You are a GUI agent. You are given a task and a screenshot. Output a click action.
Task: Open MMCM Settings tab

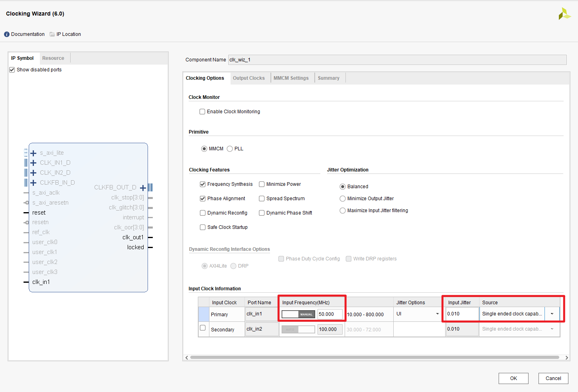point(291,78)
